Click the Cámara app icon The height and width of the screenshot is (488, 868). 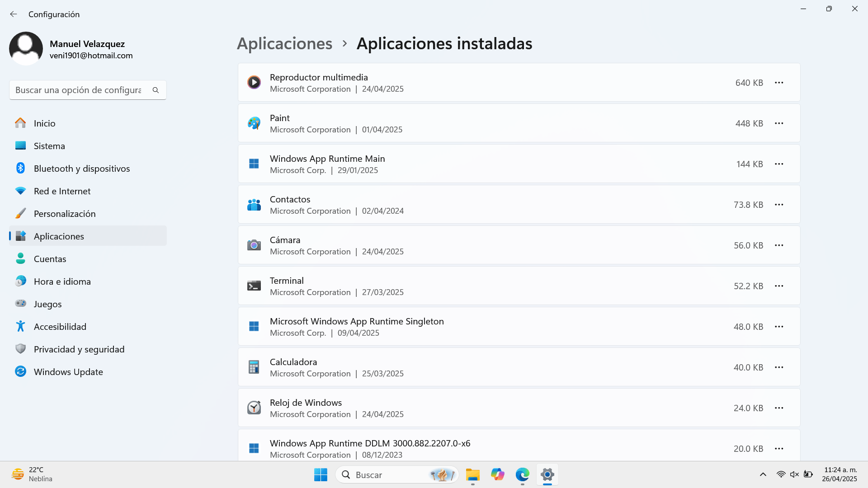tap(254, 245)
